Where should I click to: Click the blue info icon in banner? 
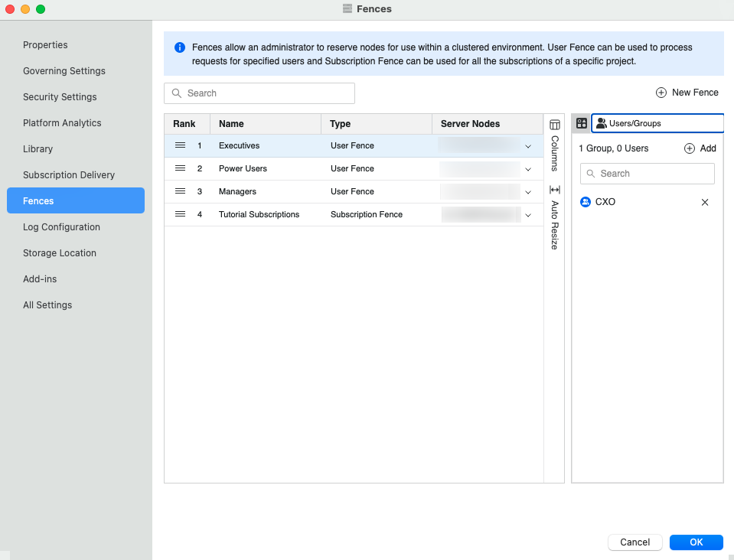pyautogui.click(x=180, y=47)
